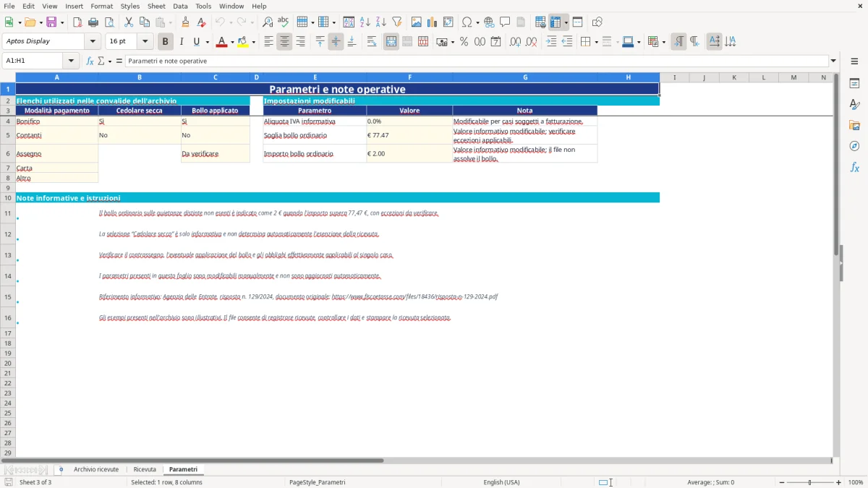Open the Function Wizard by the formula bar
Screen dimensions: 868x488
coord(90,61)
